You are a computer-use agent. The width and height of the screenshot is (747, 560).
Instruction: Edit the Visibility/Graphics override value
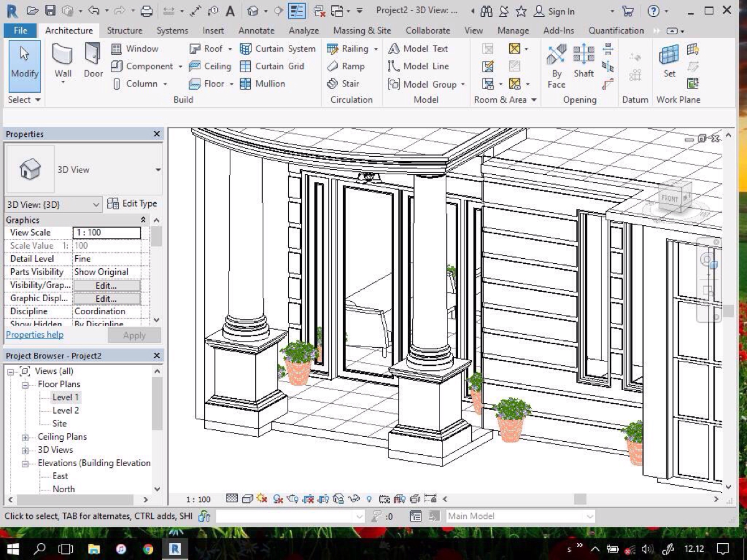106,285
